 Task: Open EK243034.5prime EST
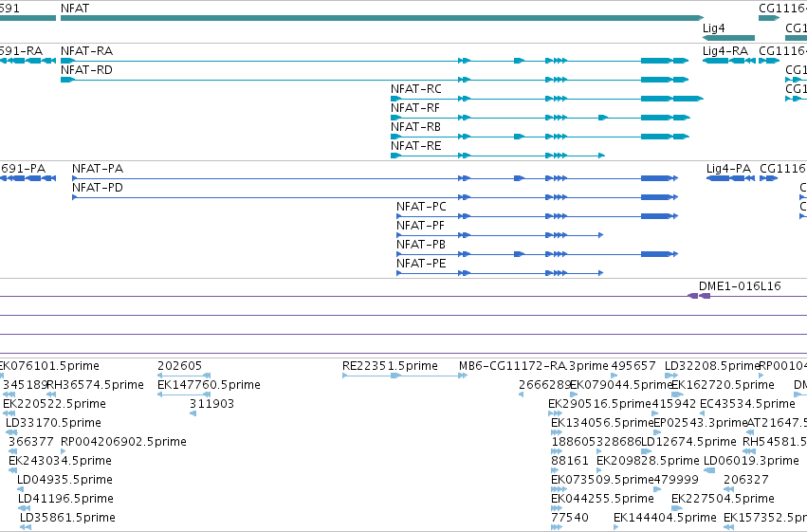click(x=60, y=461)
